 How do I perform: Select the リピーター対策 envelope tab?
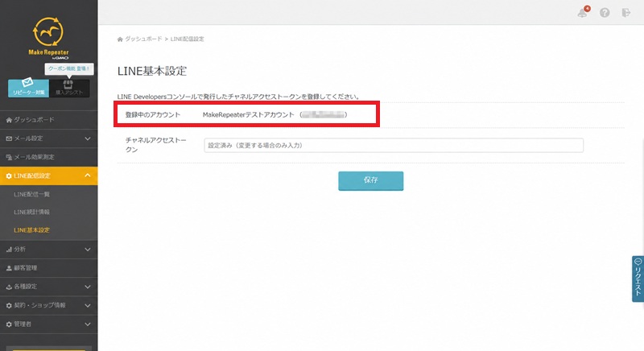(28, 88)
